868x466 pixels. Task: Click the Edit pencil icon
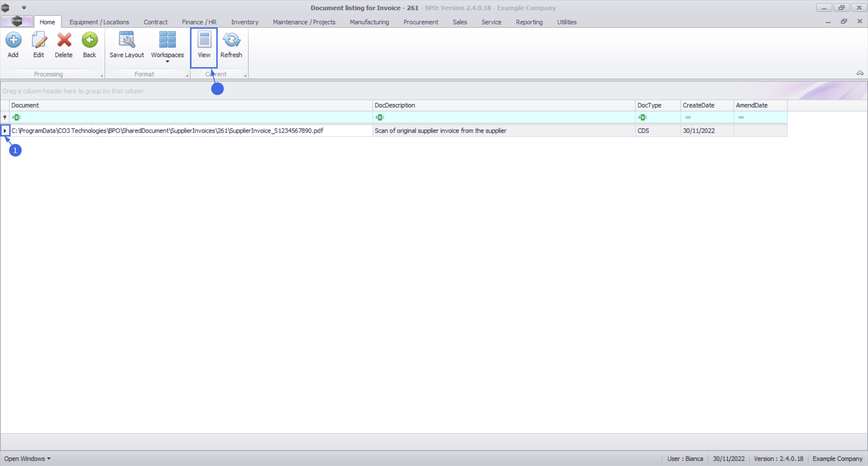(39, 40)
